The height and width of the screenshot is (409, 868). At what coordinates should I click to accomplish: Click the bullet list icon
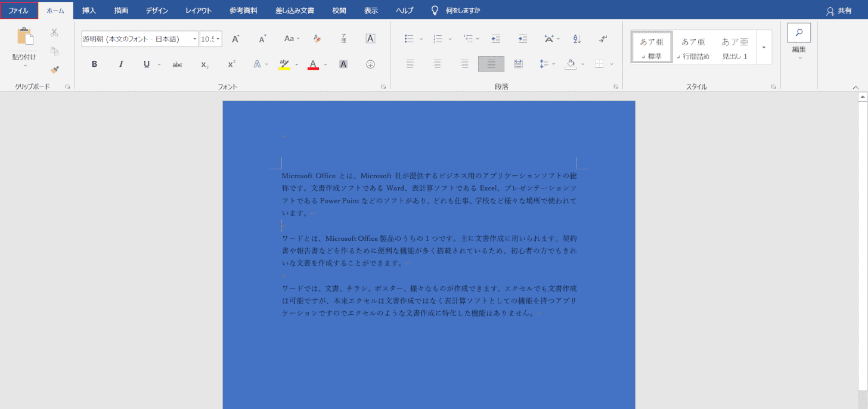[409, 39]
